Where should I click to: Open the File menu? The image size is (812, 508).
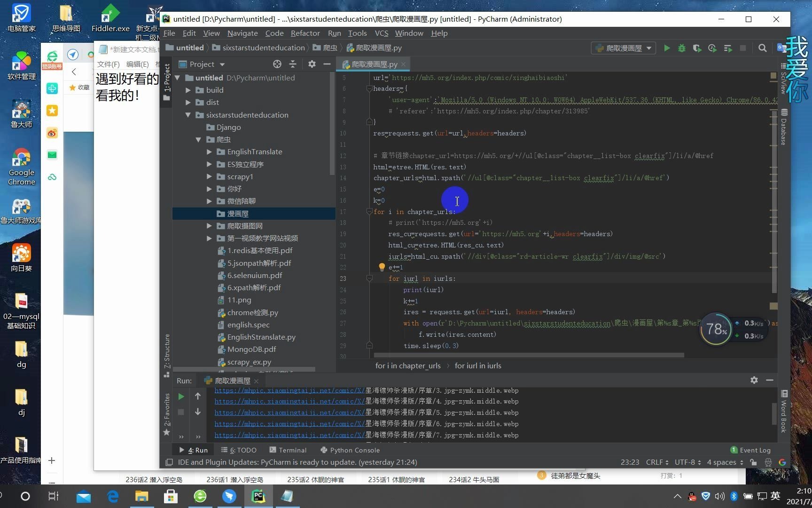click(169, 33)
